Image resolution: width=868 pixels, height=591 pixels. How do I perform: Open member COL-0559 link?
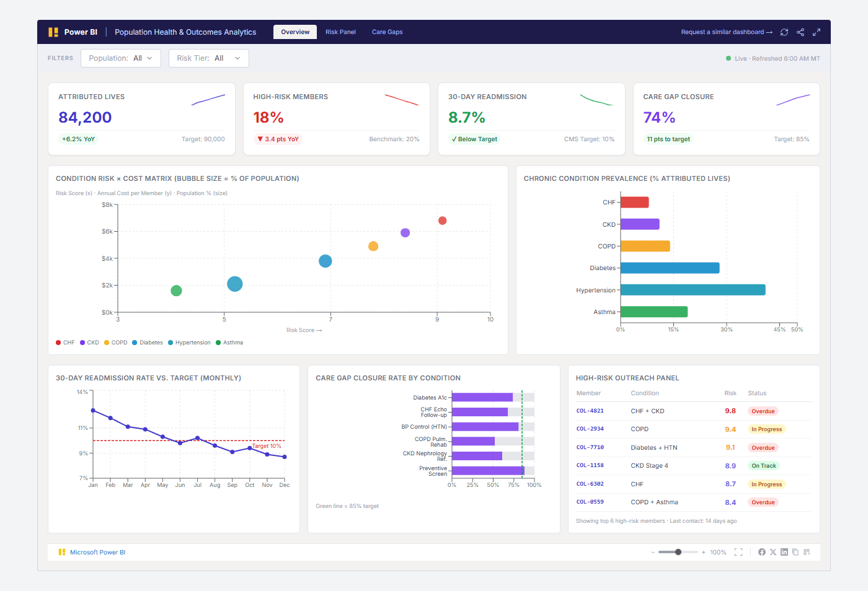click(590, 502)
